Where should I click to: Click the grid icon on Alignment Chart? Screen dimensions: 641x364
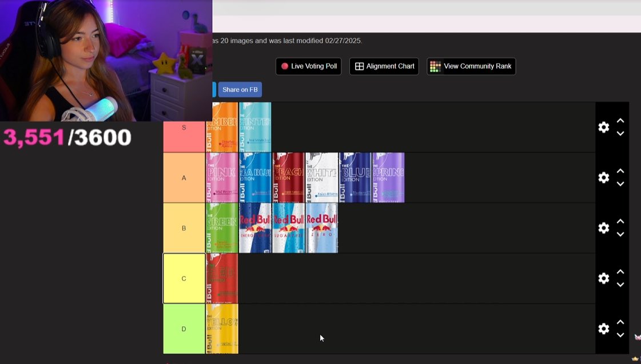coord(359,66)
